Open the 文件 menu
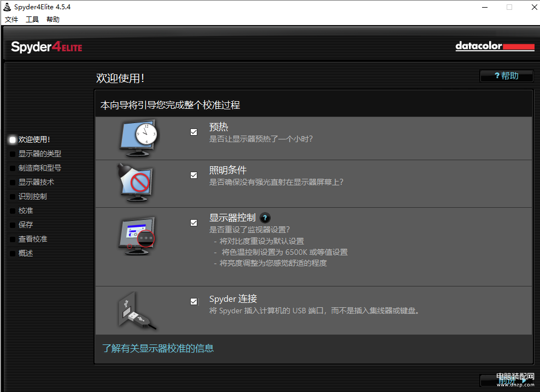The height and width of the screenshot is (392, 540). tap(11, 20)
